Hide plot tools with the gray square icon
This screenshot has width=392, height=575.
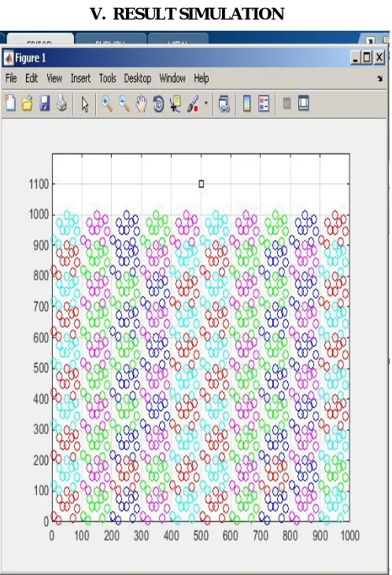[287, 103]
